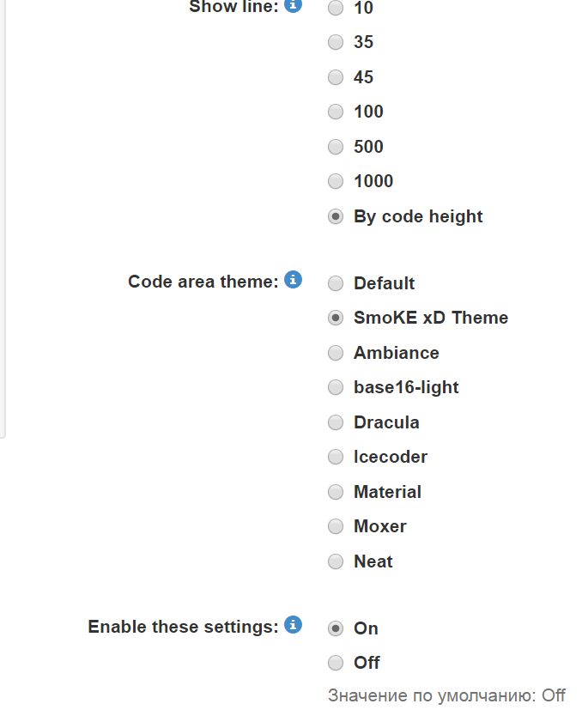Screen dimensions: 588x722
Task: Select the Default code area theme
Action: click(335, 282)
